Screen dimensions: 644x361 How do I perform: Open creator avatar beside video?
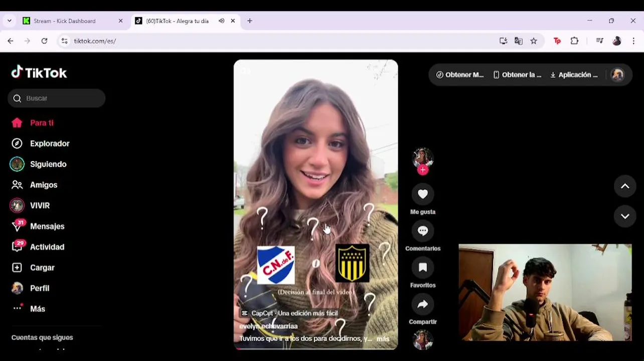point(423,157)
